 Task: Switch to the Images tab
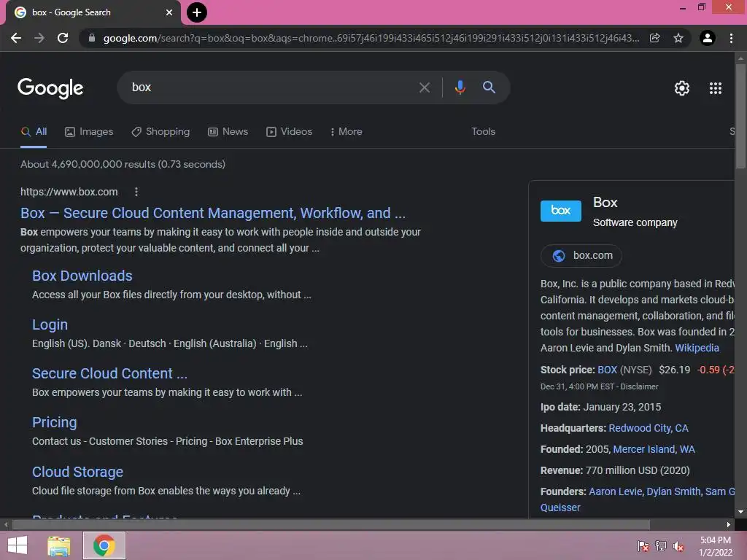(x=89, y=132)
